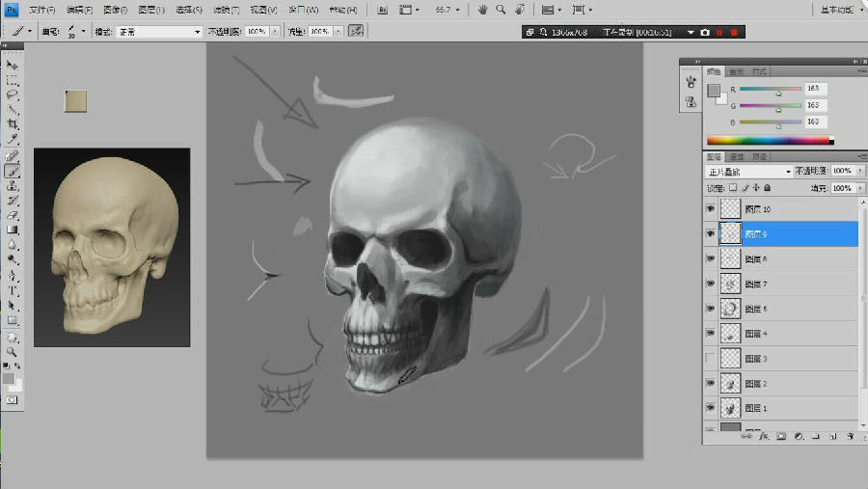Screen dimensions: 868x489
Task: Click the recorder red stop button
Action: click(734, 32)
